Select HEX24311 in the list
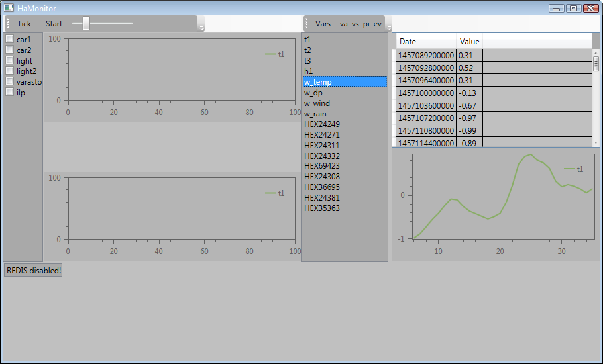This screenshot has width=603, height=364. pos(345,145)
